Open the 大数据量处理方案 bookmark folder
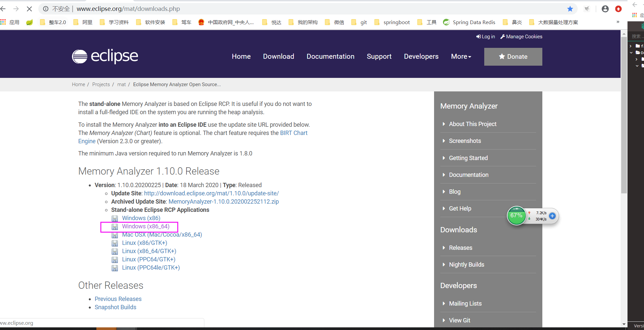Viewport: 644px width, 330px height. tap(554, 22)
